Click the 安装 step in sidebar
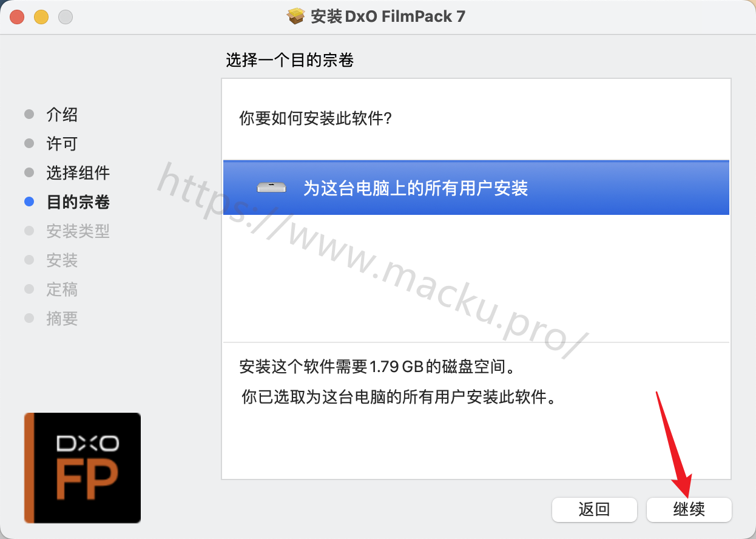Screen dimensions: 756x539 62,260
